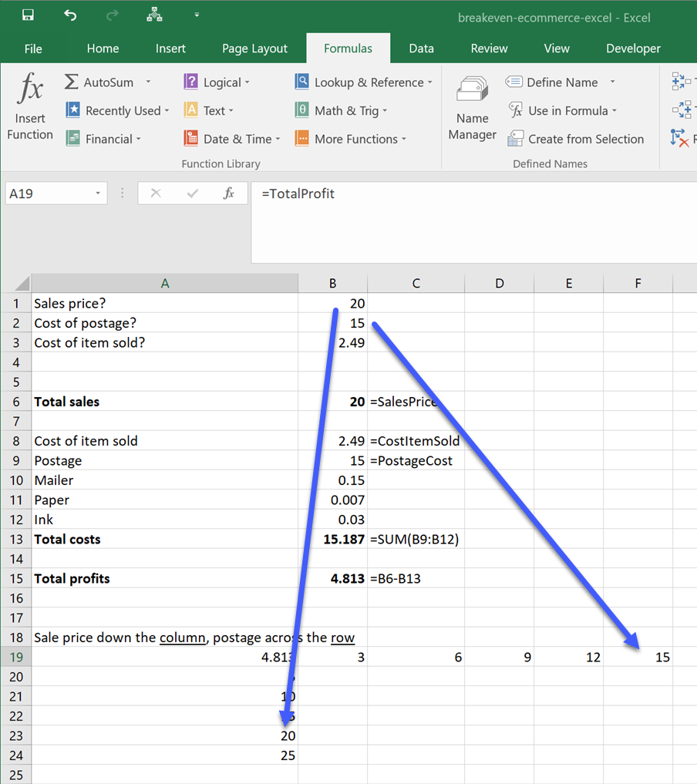Select cell B15 with total profits
The width and height of the screenshot is (697, 784).
click(x=332, y=578)
